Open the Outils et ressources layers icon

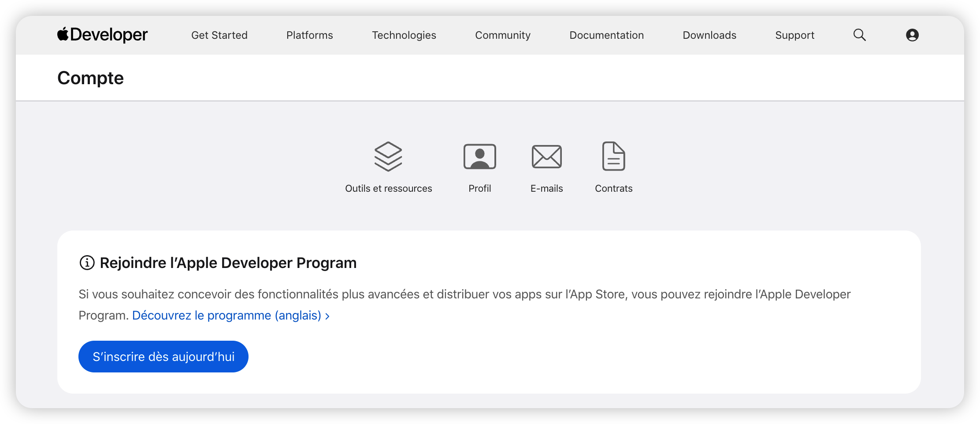pos(388,156)
